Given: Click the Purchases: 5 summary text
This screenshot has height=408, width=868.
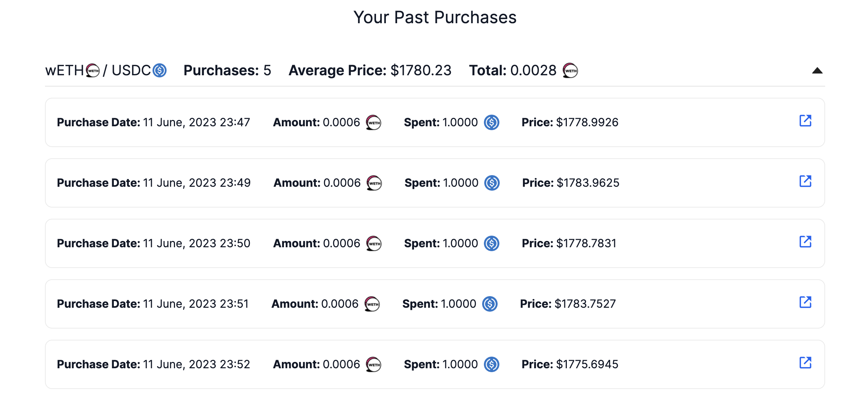Looking at the screenshot, I should 227,70.
